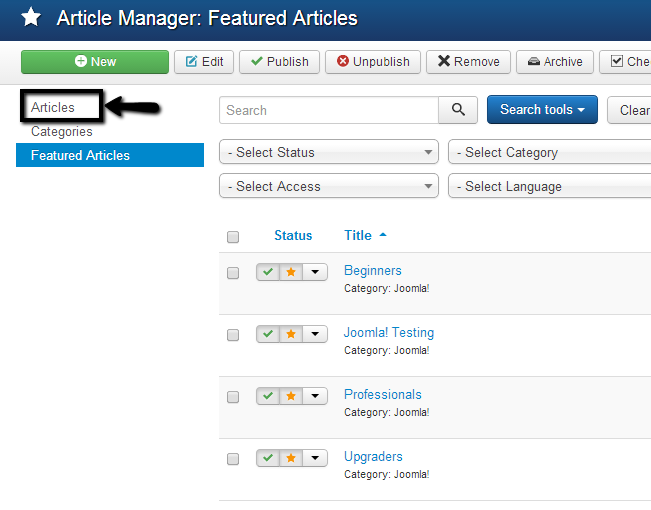Go to Categories in sidebar
This screenshot has width=651, height=510.
pyautogui.click(x=62, y=131)
